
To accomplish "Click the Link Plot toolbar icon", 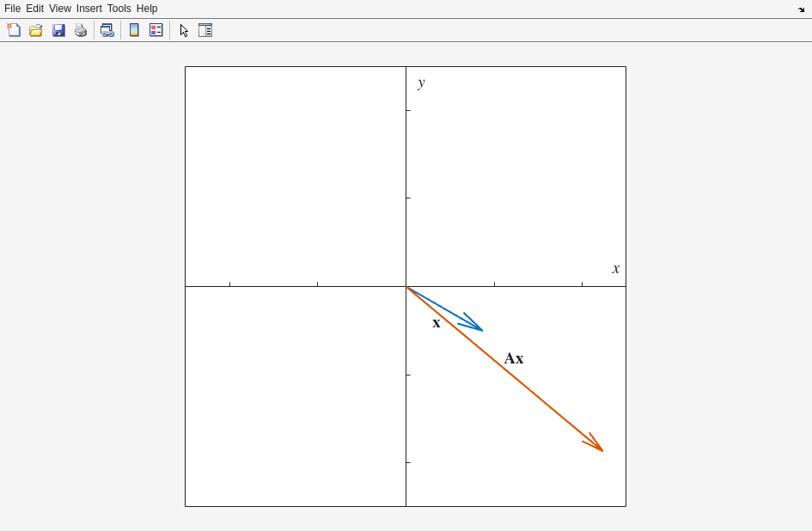I will [x=107, y=30].
